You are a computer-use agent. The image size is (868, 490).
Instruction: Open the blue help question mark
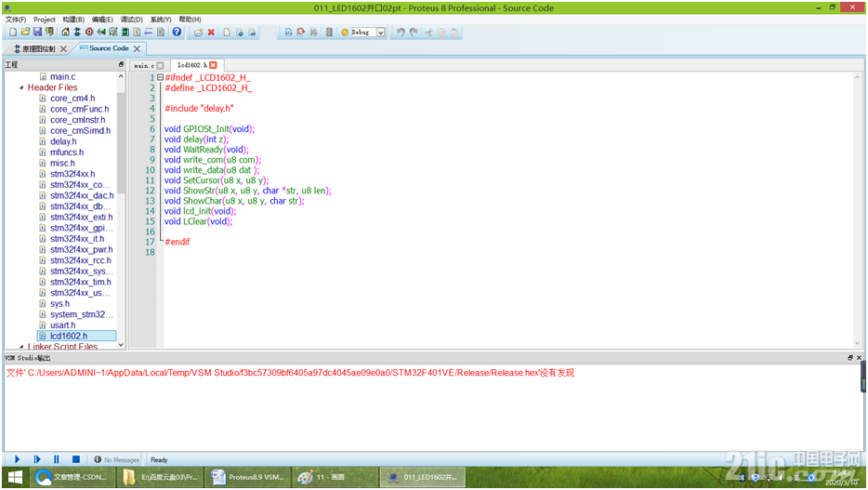[177, 33]
